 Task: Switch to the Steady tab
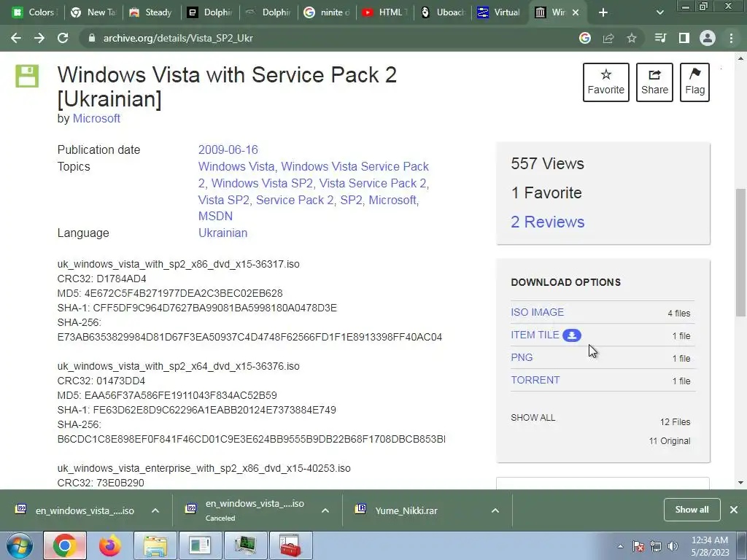coord(152,12)
